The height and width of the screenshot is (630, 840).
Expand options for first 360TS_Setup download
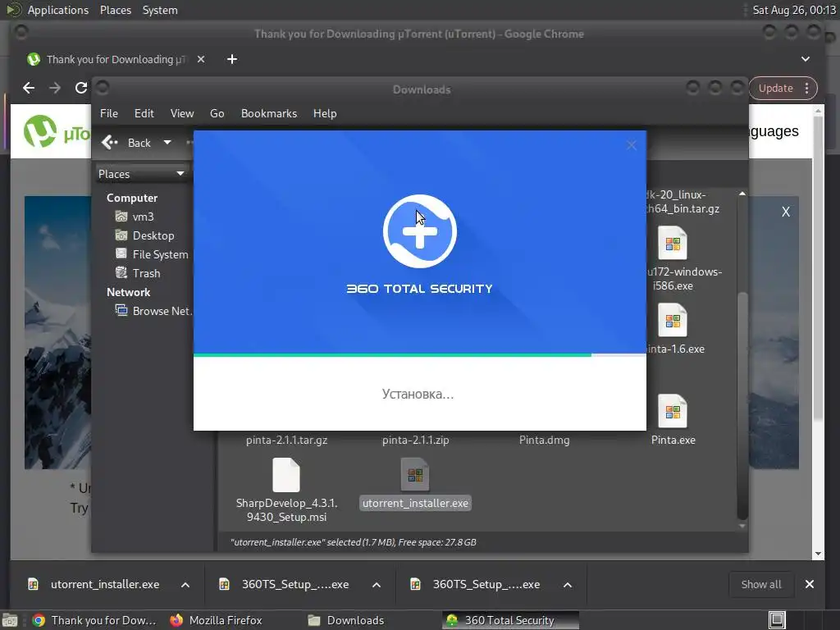377,585
